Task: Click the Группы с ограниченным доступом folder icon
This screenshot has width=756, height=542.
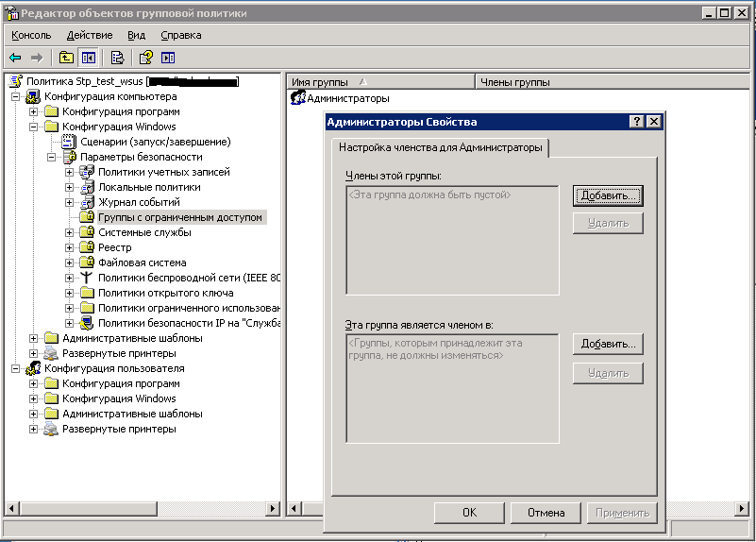Action: coord(87,217)
